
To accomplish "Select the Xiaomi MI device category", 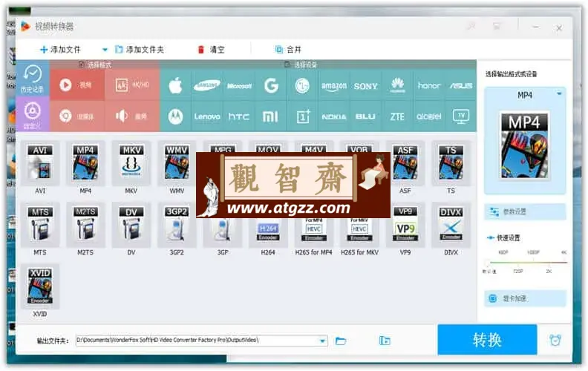I will click(x=271, y=116).
